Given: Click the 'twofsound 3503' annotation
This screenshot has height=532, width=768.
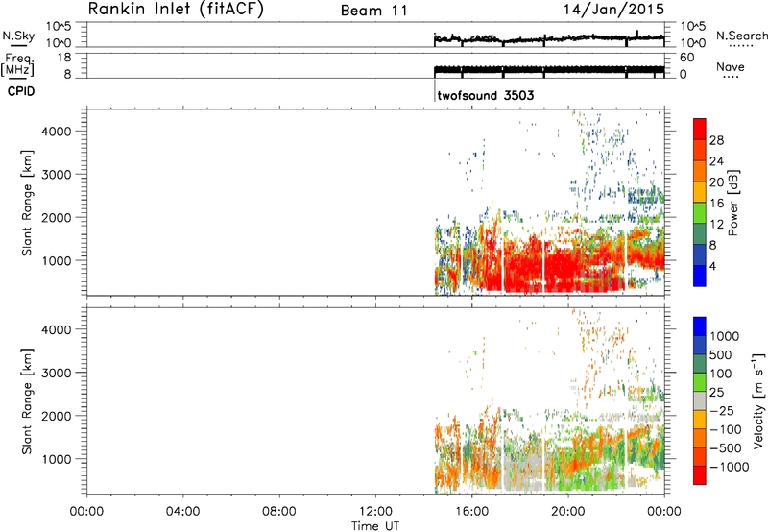Looking at the screenshot, I should tap(486, 95).
